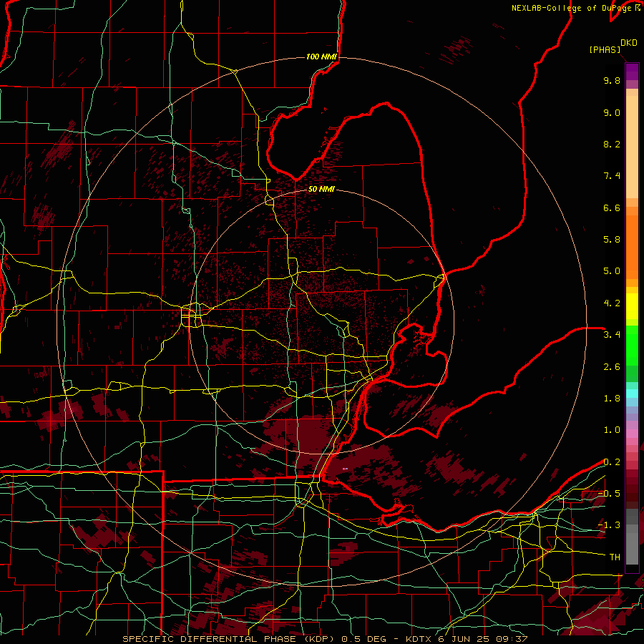Viewport: 644px width, 644px height.
Task: Click the 8.2 value on the color scale
Action: (x=612, y=144)
